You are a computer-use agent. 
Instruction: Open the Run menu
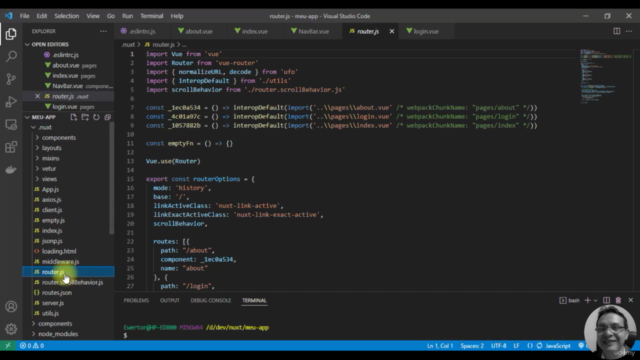coord(127,16)
